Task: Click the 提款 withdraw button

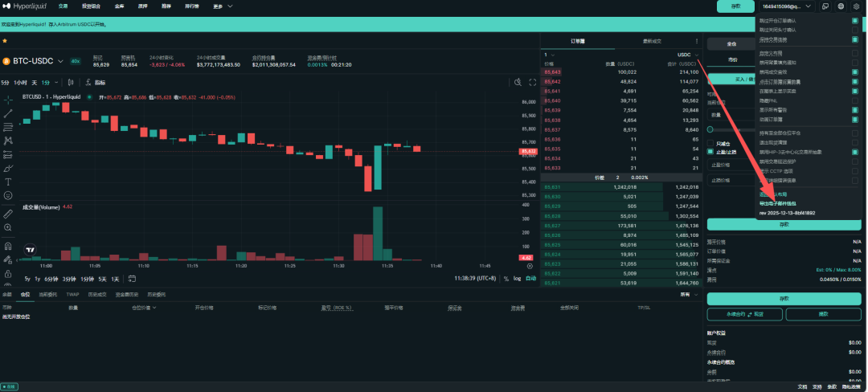Action: (823, 314)
